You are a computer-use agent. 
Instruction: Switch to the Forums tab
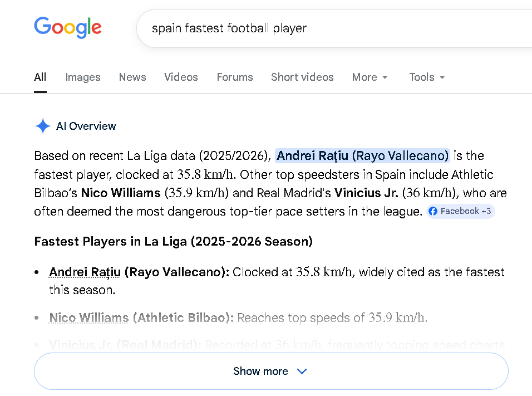tap(235, 77)
